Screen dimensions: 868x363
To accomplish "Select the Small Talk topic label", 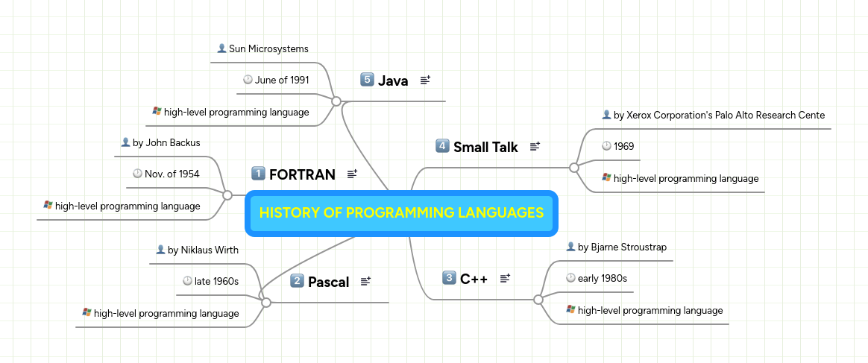I will coord(485,147).
